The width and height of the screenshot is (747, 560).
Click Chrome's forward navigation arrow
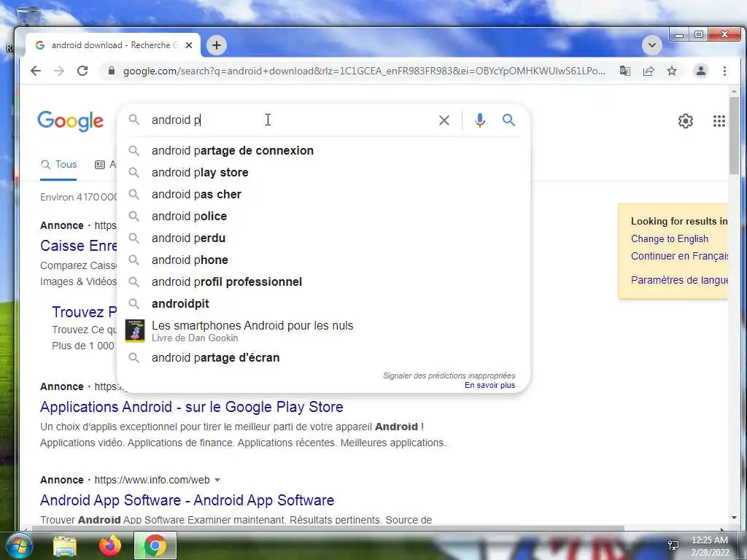(x=59, y=71)
